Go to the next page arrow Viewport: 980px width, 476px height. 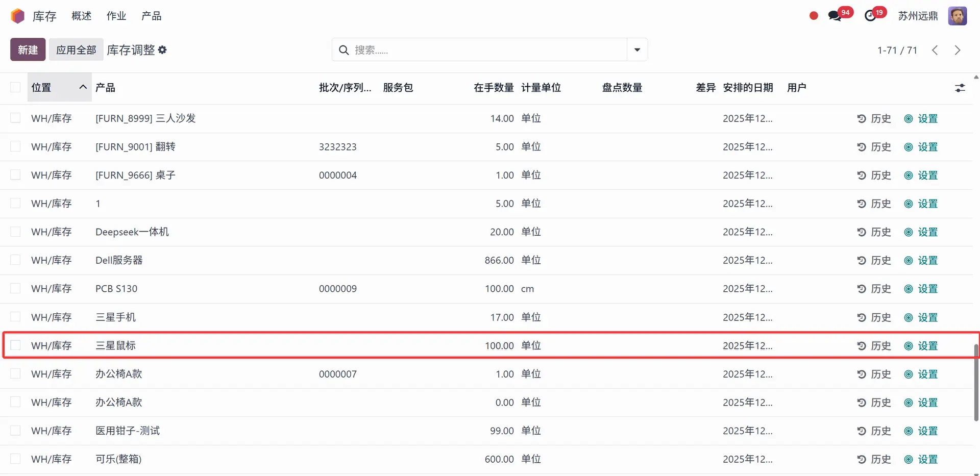click(957, 50)
